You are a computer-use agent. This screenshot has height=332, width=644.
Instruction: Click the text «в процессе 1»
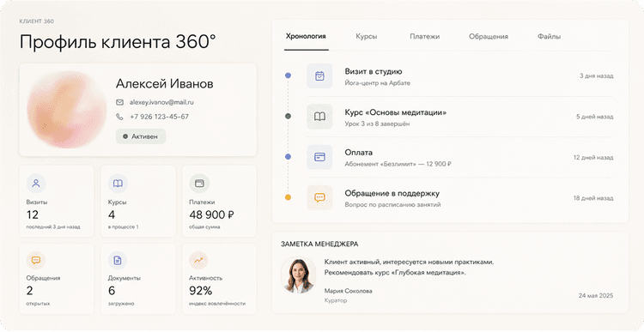123,227
